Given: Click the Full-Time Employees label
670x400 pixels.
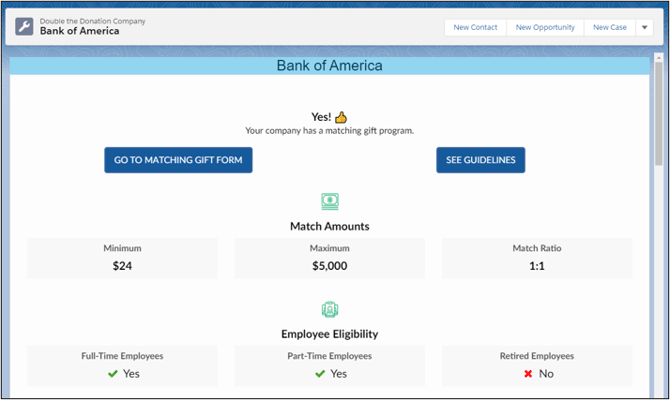Looking at the screenshot, I should pos(122,356).
